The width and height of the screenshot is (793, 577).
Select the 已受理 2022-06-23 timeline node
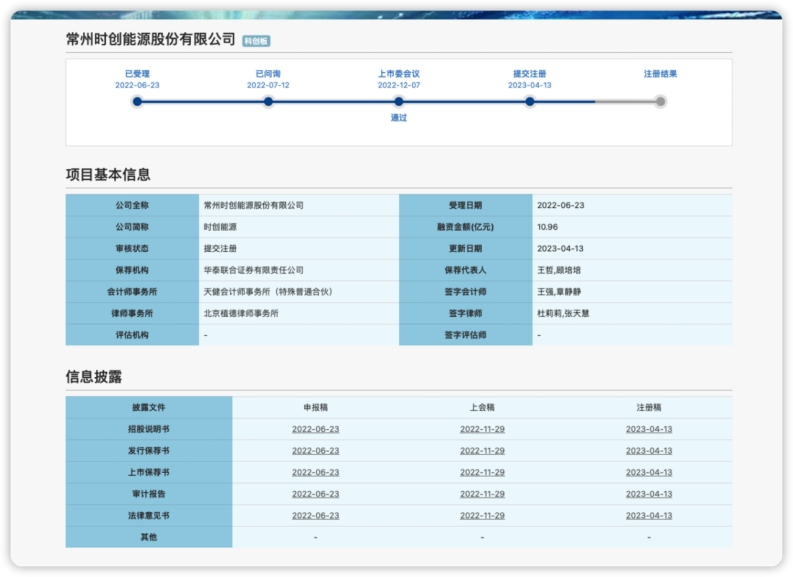(x=137, y=102)
